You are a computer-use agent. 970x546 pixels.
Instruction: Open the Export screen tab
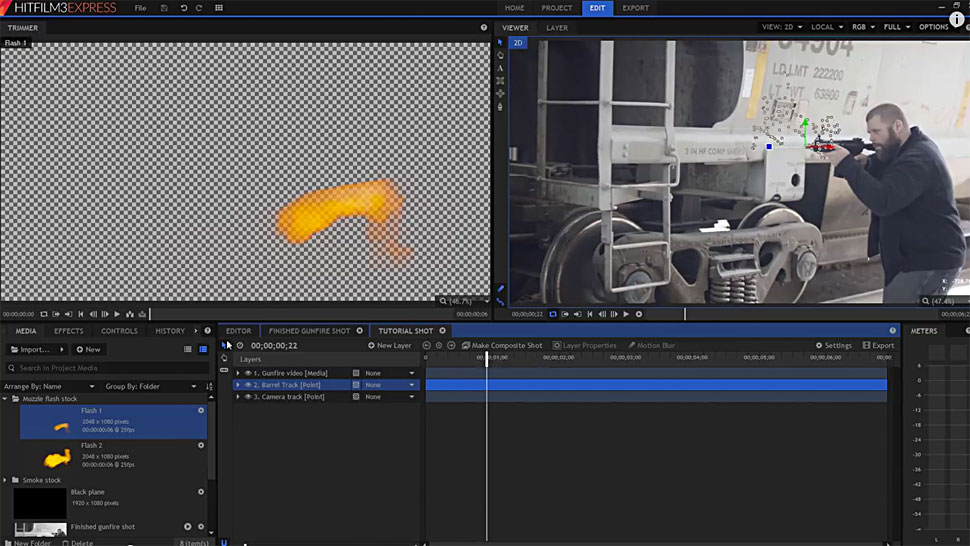(x=635, y=8)
